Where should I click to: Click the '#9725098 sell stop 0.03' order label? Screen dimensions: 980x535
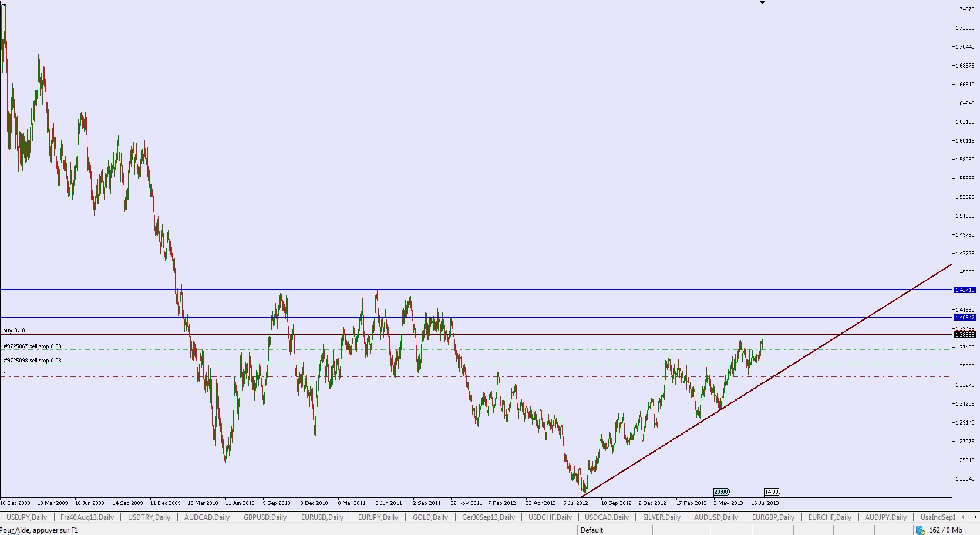32,361
